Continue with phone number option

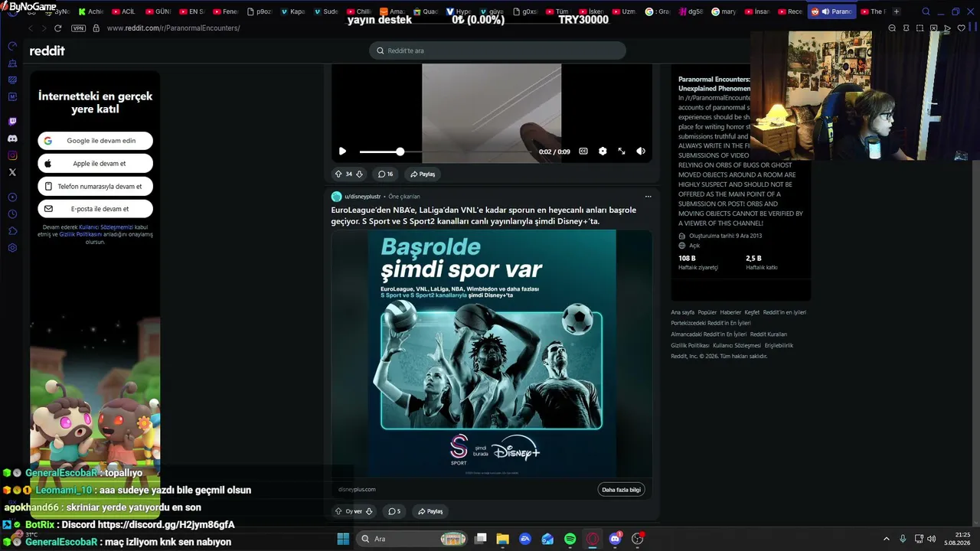[96, 187]
